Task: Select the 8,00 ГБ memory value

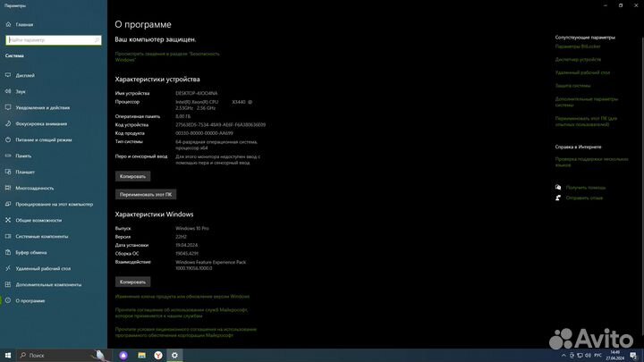Action: point(183,116)
